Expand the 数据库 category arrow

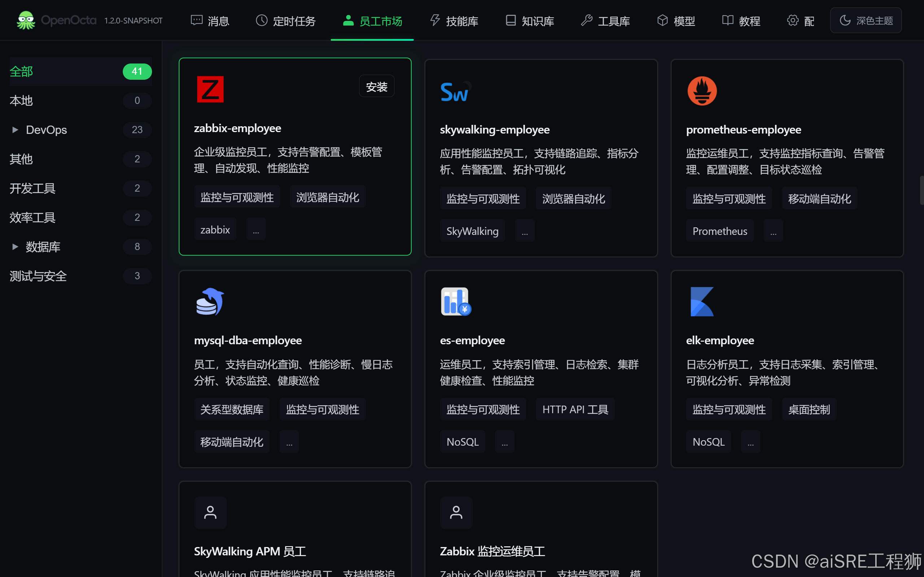coord(15,246)
